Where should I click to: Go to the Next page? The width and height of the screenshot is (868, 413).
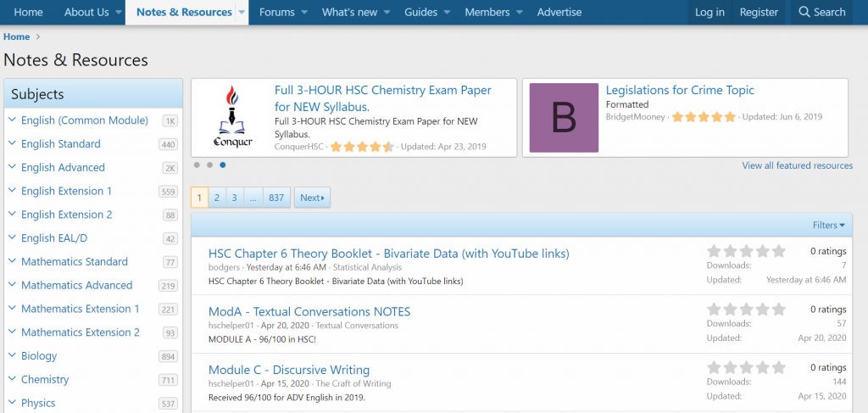[x=312, y=198]
